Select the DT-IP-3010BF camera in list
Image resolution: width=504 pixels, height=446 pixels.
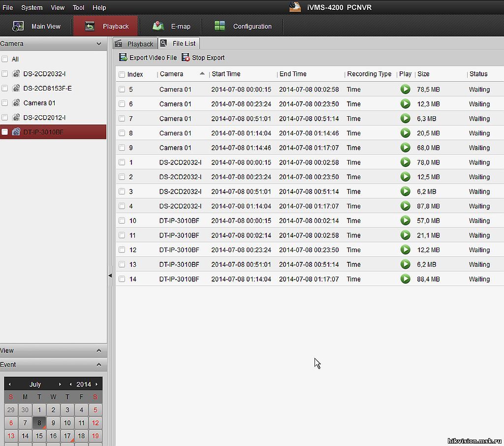(53, 132)
